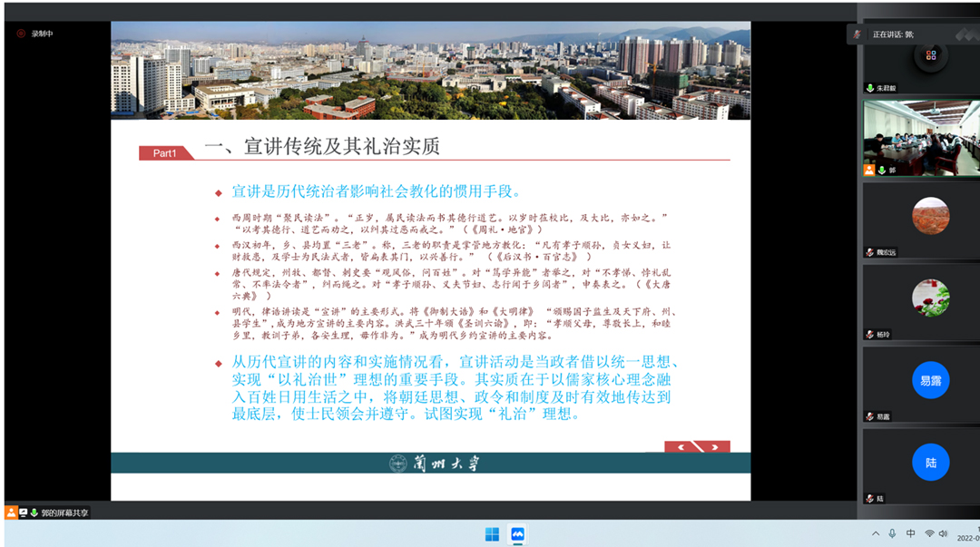The width and height of the screenshot is (980, 547).
Task: Click the 蘭州大學 calligraphy in slide footer
Action: point(446,464)
